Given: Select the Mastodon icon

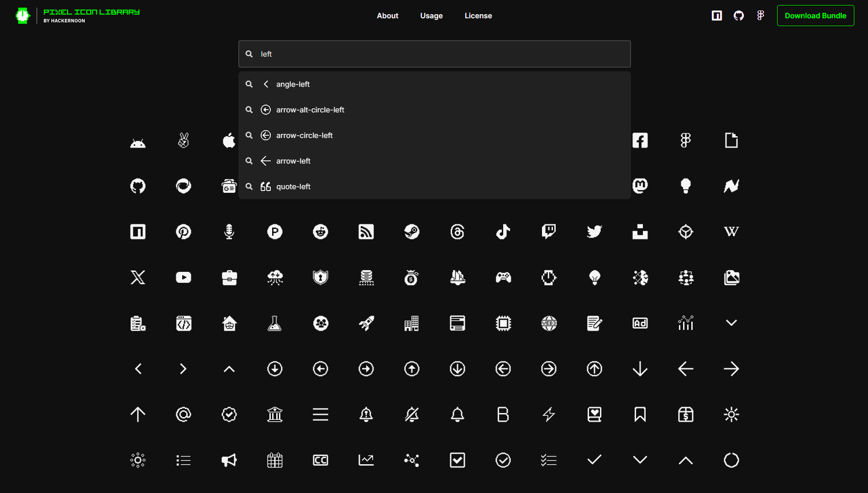Looking at the screenshot, I should (x=640, y=186).
